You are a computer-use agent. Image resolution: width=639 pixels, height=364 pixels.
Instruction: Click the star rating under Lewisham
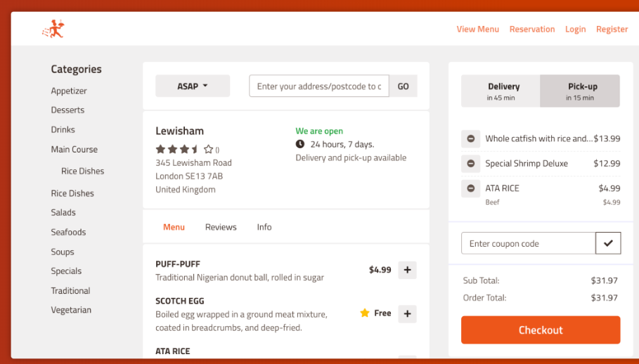(x=184, y=149)
